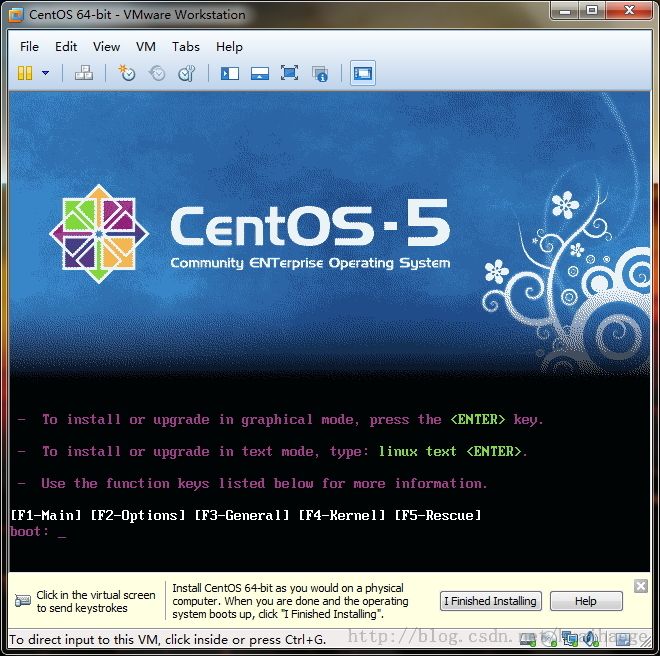Viewport: 660px width, 656px height.
Task: Click the CD/DVD drive status icon
Action: 549,639
